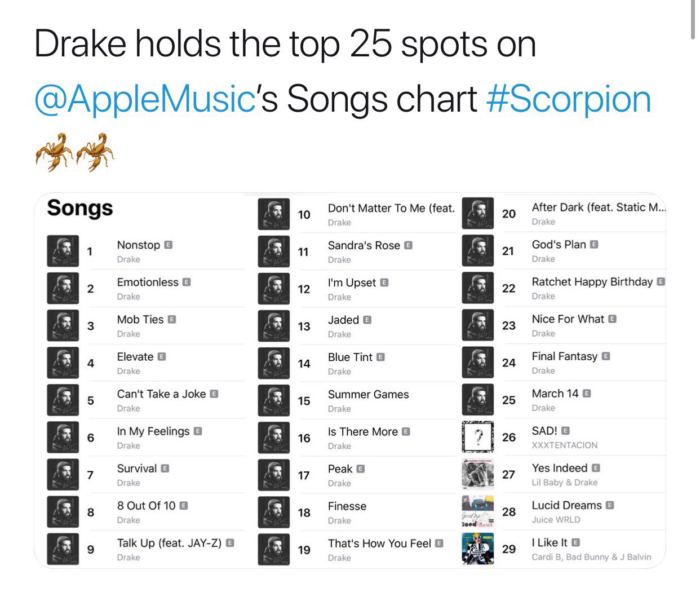Screen dimensions: 700x592
Task: Click the explicit icon beside March 14
Action: tap(587, 393)
